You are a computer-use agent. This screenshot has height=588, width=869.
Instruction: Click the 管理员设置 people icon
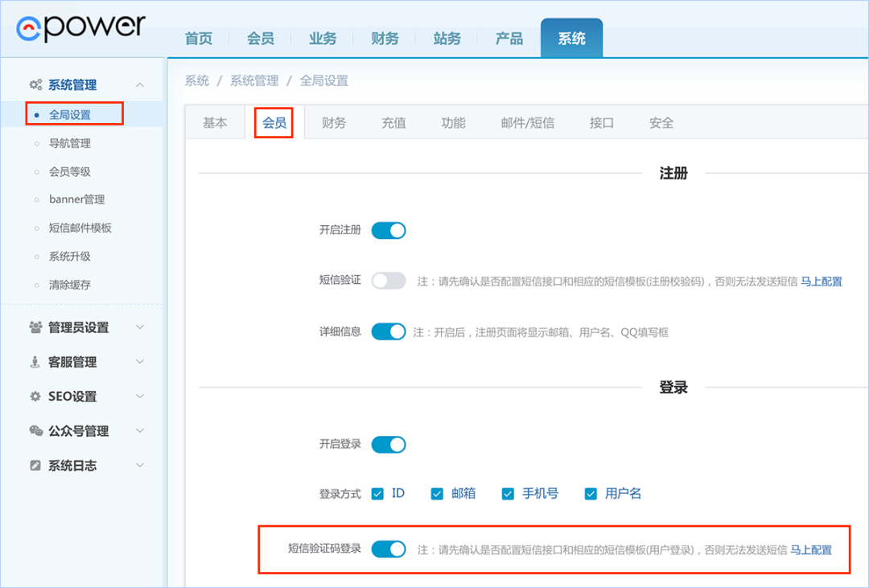[35, 327]
